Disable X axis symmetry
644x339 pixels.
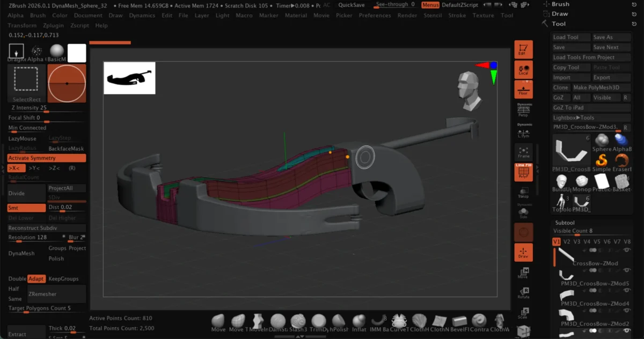tap(16, 168)
